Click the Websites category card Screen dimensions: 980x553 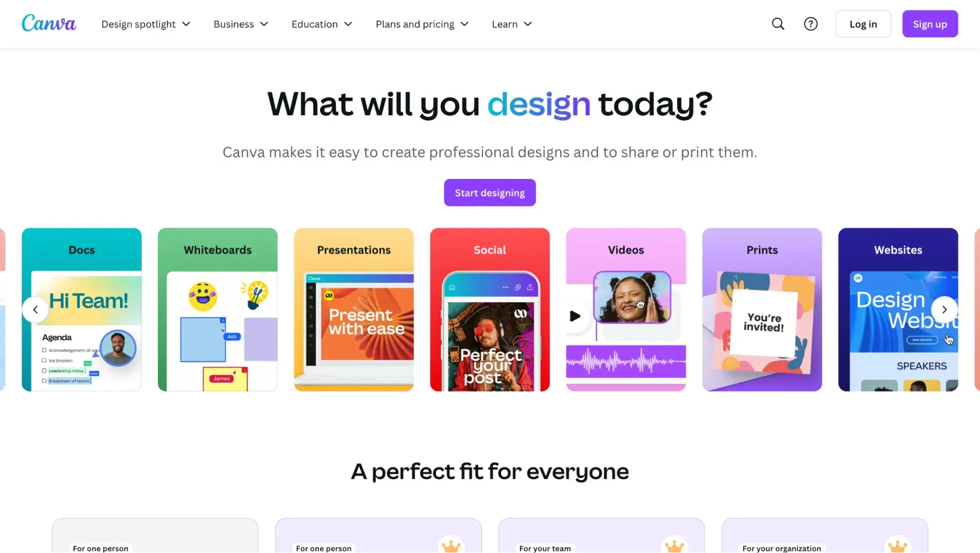coord(898,309)
